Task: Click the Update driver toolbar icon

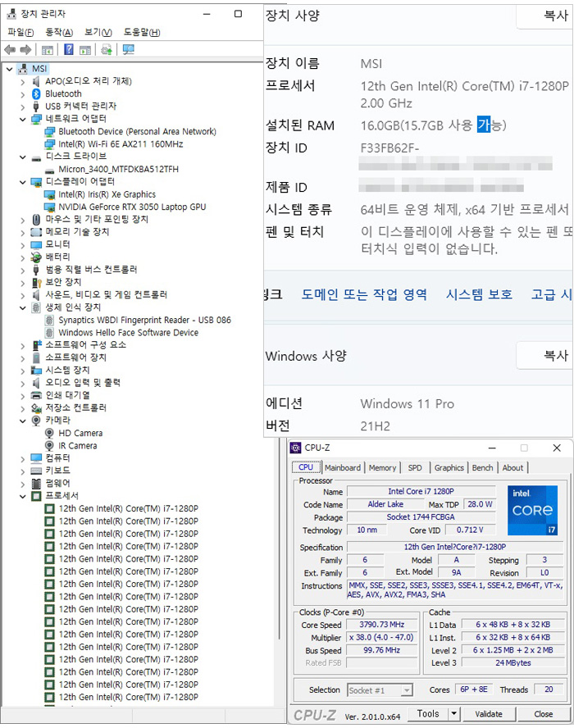Action: (x=107, y=49)
